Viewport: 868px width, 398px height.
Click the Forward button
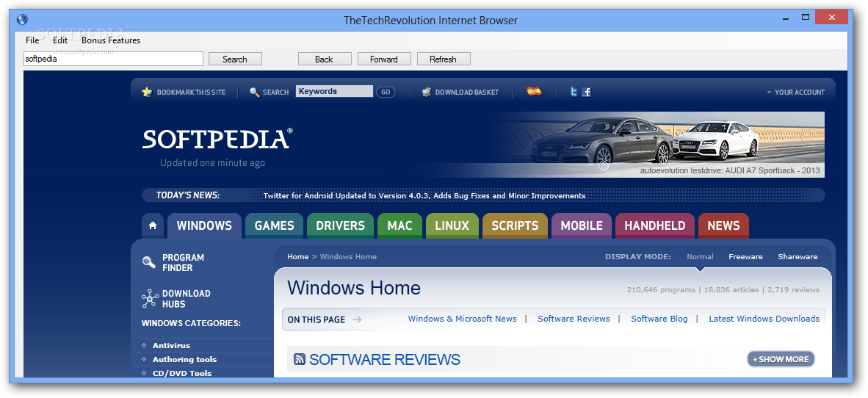(384, 59)
